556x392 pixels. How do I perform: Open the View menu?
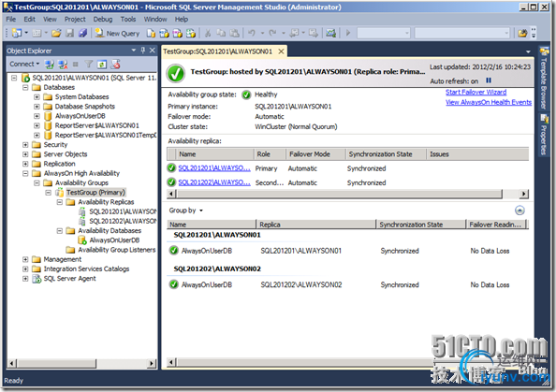point(50,19)
